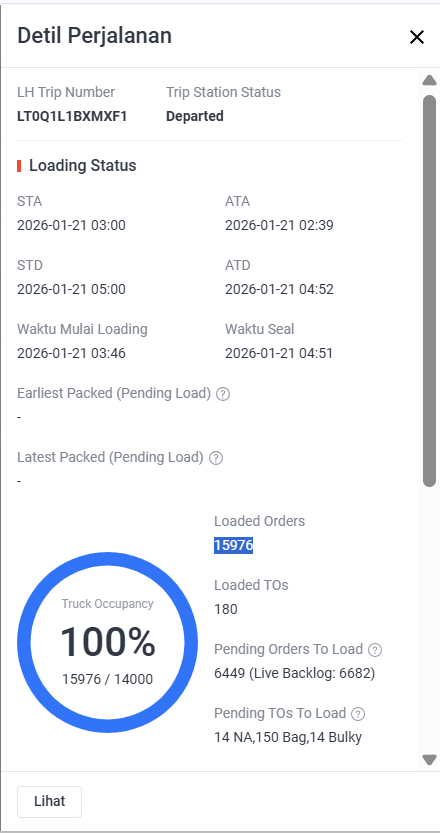Screen dimensions: 440x833
Task: Click help icon beside Latest Packed (Pending Load)
Action: (216, 458)
